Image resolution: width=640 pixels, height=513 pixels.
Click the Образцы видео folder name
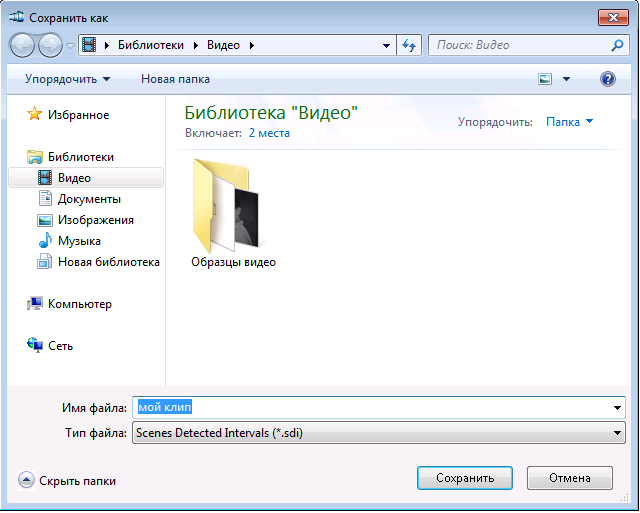click(233, 262)
